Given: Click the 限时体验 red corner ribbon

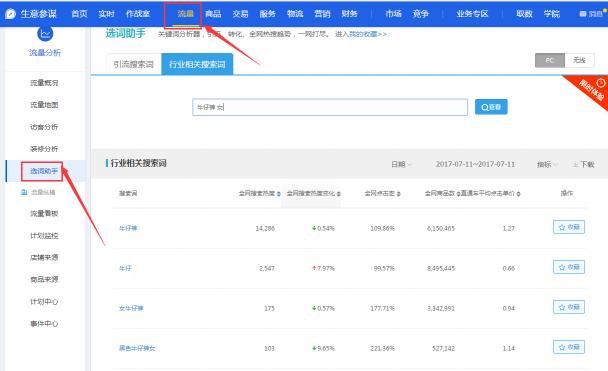Looking at the screenshot, I should 590,90.
